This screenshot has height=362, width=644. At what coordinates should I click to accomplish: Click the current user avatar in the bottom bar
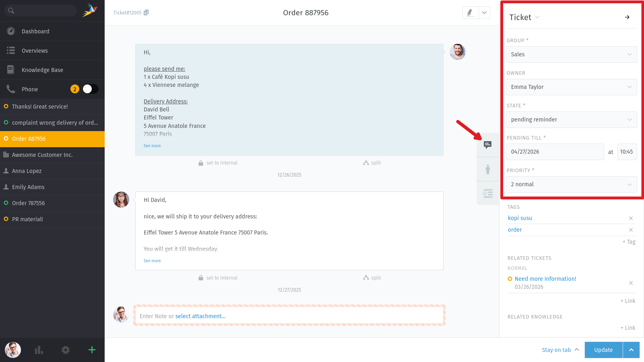pos(13,350)
